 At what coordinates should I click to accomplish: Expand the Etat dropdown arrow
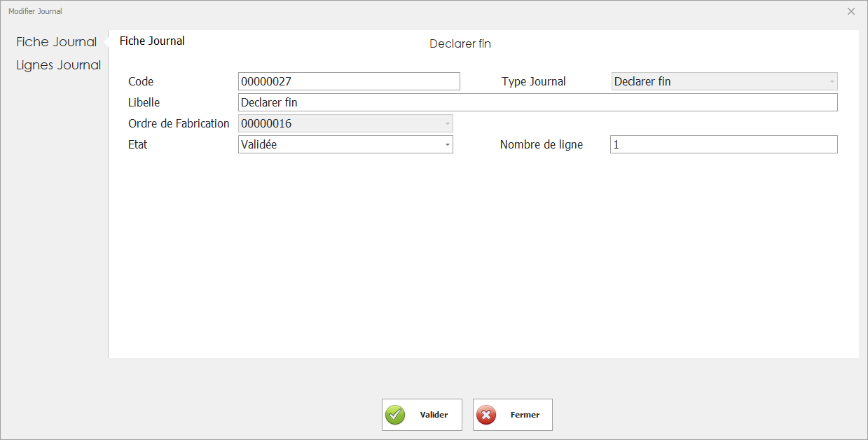point(447,145)
